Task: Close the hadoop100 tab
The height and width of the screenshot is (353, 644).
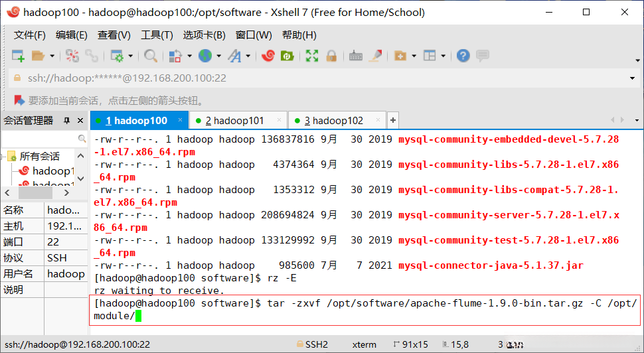Action: [x=180, y=120]
